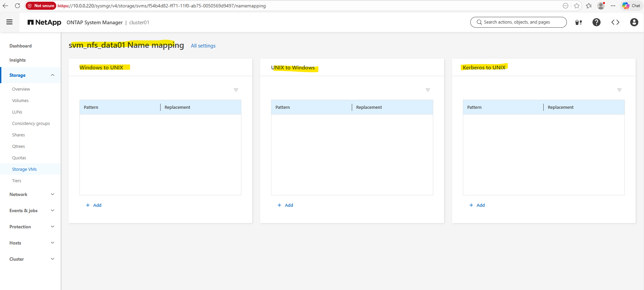Open the filter icon in UNIX to Windows
Image resolution: width=644 pixels, height=290 pixels.
point(428,90)
